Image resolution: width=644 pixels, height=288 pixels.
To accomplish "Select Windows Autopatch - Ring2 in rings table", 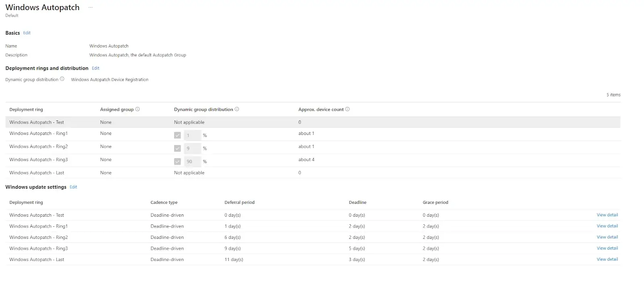I will click(313, 147).
